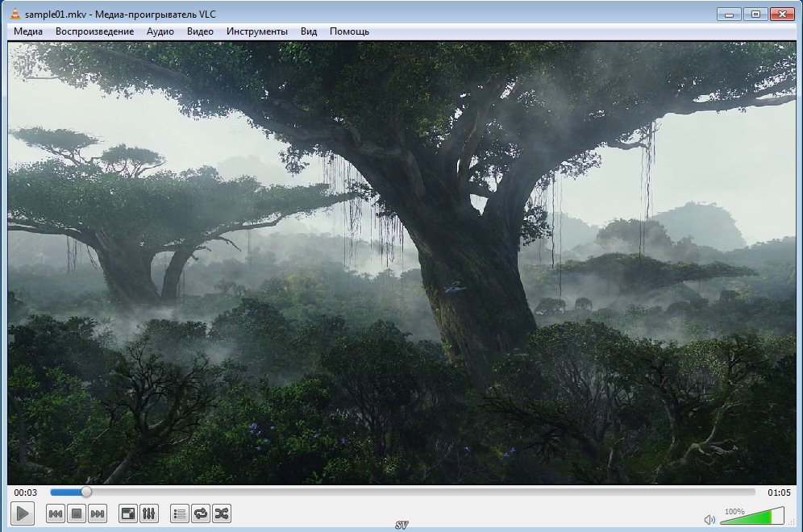This screenshot has width=803, height=532.
Task: Expand the Инструменты menu
Action: [256, 31]
